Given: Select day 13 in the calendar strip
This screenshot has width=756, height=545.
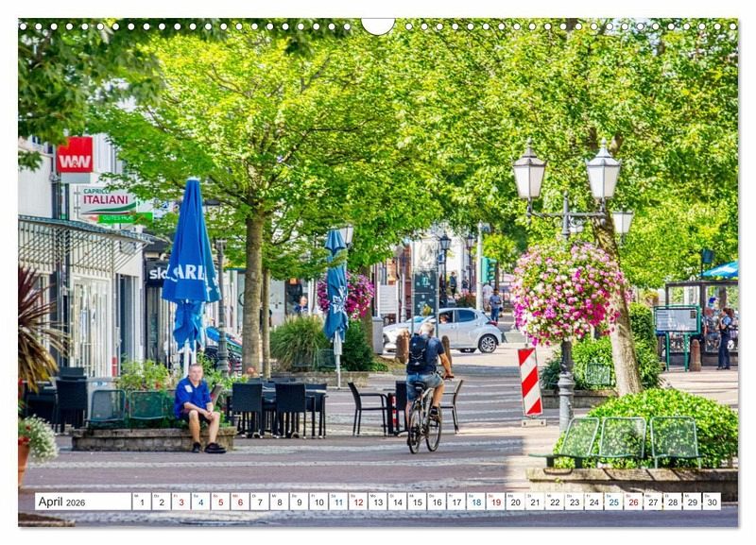Looking at the screenshot, I should (x=378, y=502).
